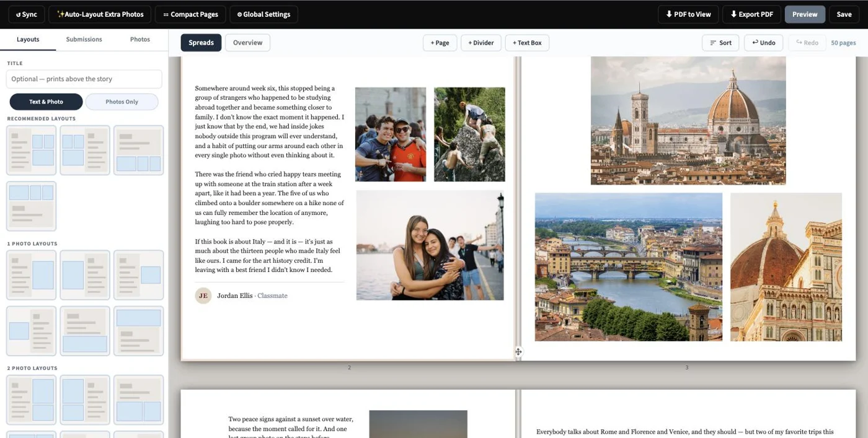Viewport: 868px width, 438px height.
Task: Choose 1-photo layout: text left, tall photo right
Action: point(31,275)
